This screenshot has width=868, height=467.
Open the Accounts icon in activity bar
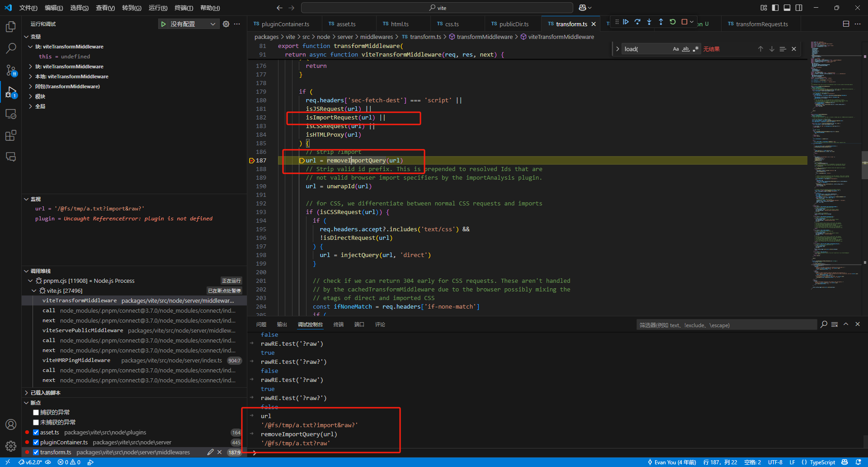pos(11,424)
